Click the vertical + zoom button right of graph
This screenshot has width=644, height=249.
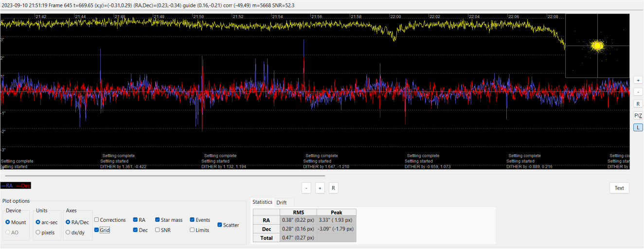click(638, 80)
